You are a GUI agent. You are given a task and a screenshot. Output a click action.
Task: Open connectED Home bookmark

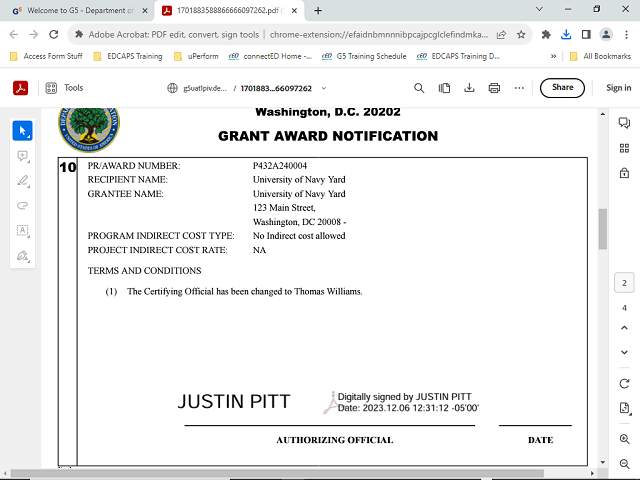pyautogui.click(x=270, y=56)
